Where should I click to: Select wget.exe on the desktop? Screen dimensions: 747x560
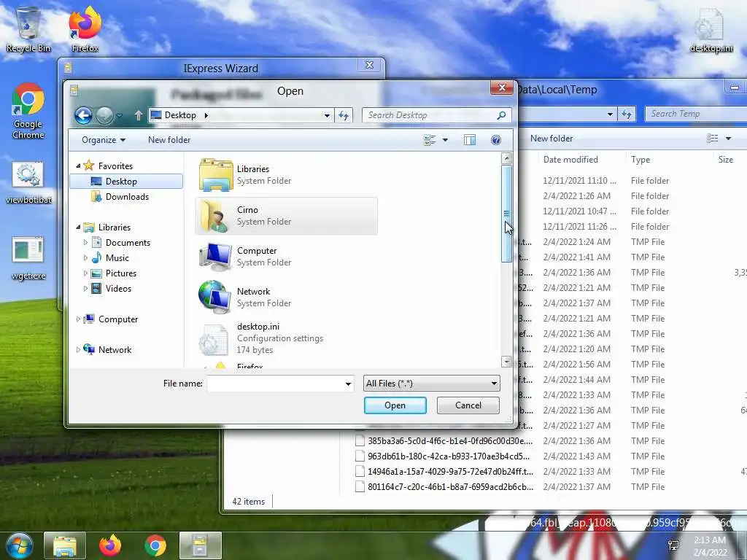pyautogui.click(x=28, y=259)
